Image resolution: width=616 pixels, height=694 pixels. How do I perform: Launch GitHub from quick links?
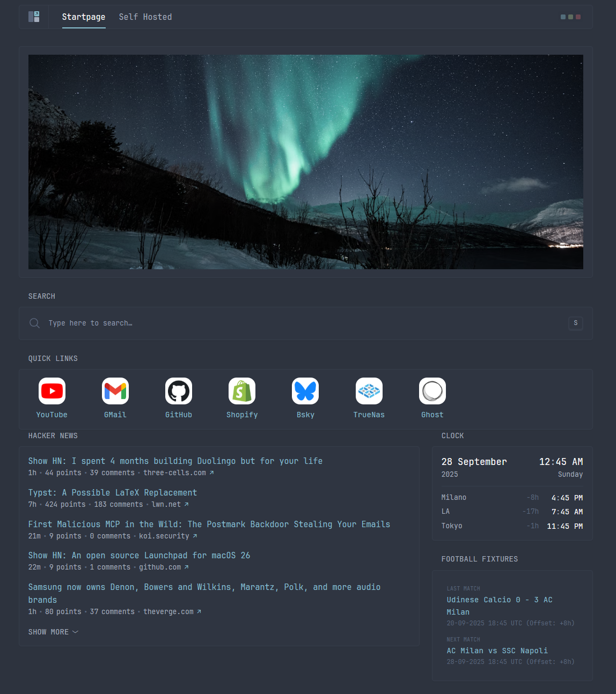tap(179, 391)
